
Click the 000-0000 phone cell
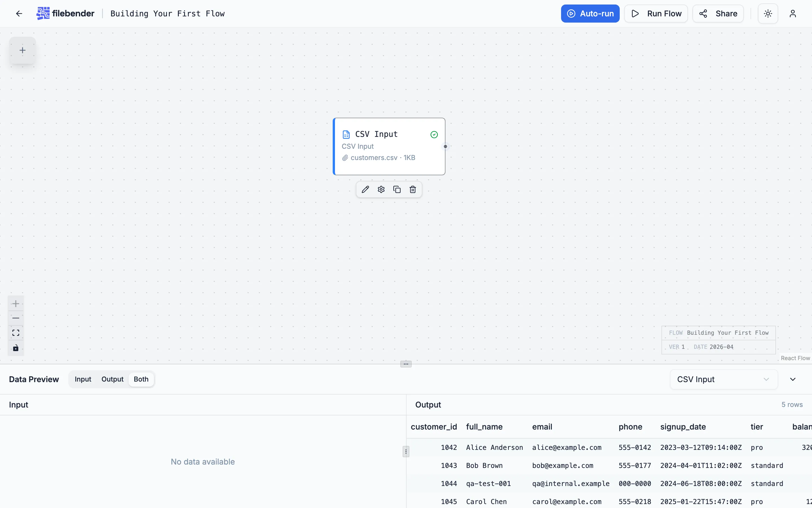634,484
